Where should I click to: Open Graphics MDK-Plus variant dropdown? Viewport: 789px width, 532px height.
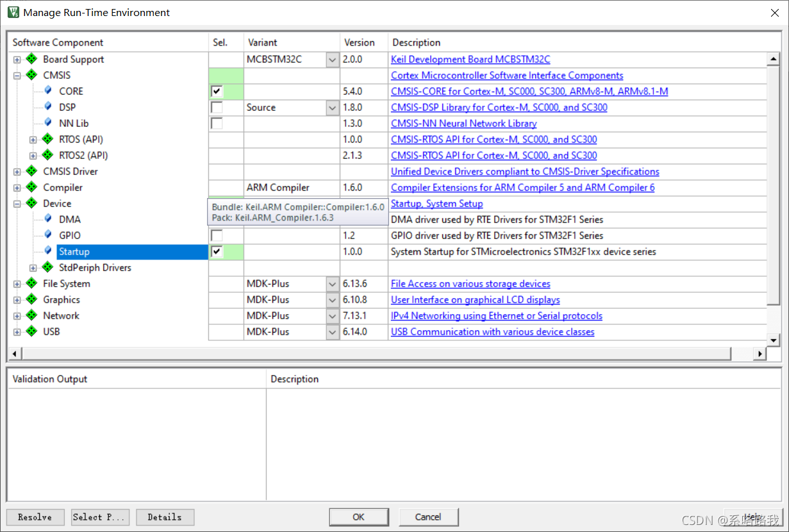coord(332,300)
